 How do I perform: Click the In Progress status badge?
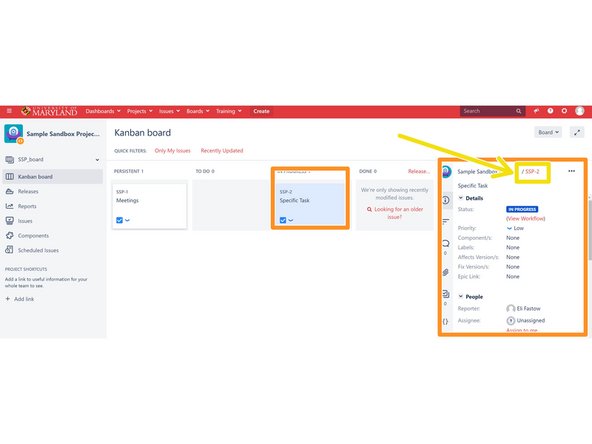pos(522,209)
